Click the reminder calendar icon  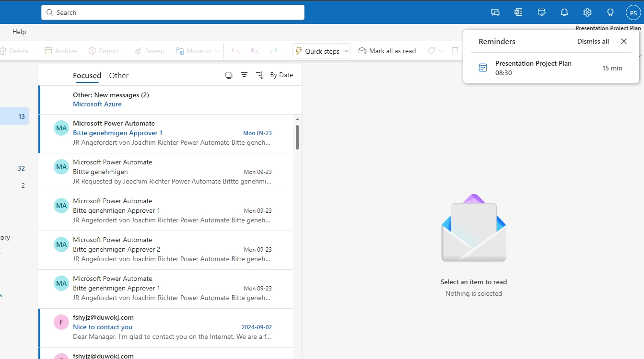pos(483,68)
